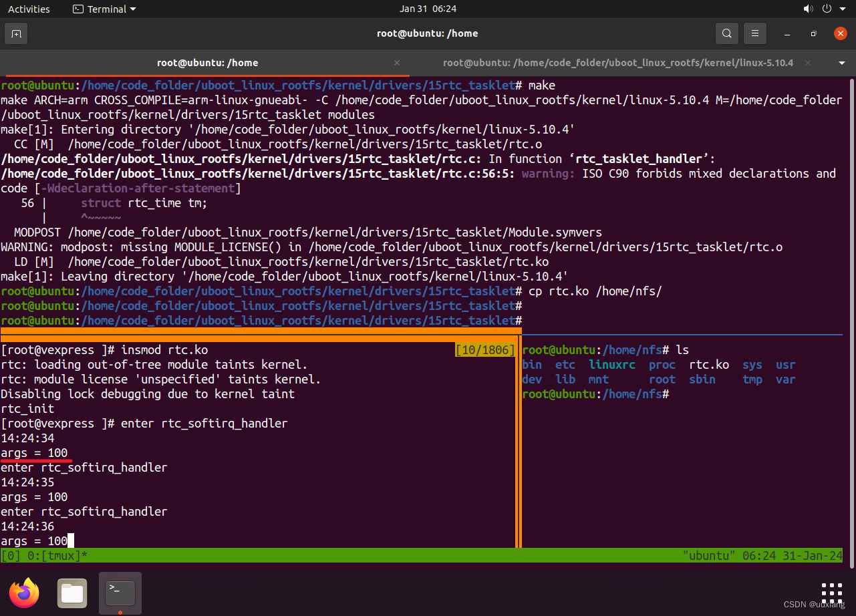Click the 'CC [M]' rtc.o compile line
Image resolution: width=856 pixels, height=616 pixels.
278,144
